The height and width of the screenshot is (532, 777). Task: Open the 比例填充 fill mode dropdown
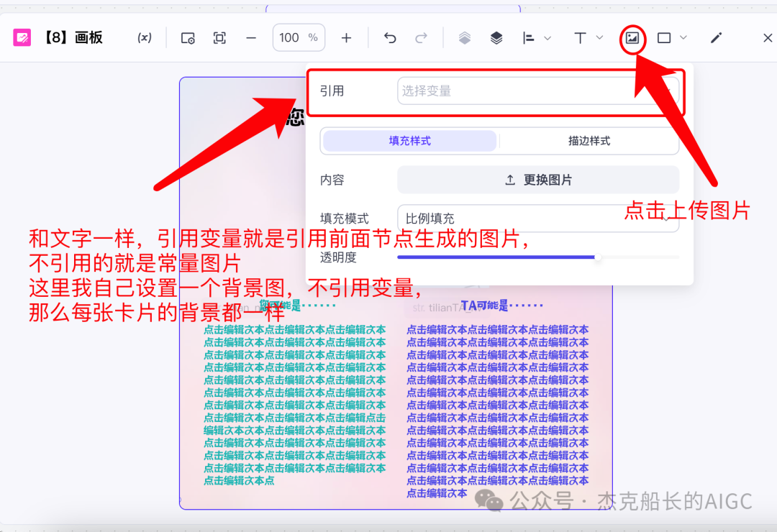[538, 219]
